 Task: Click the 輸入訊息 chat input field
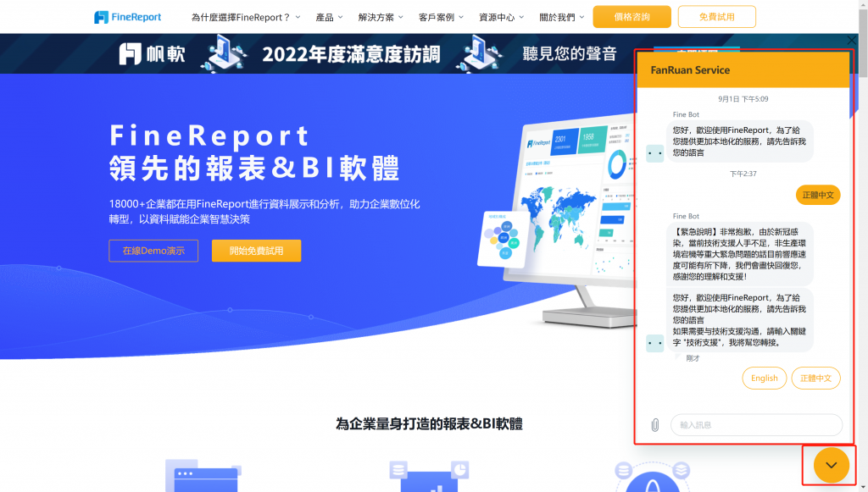click(x=756, y=425)
